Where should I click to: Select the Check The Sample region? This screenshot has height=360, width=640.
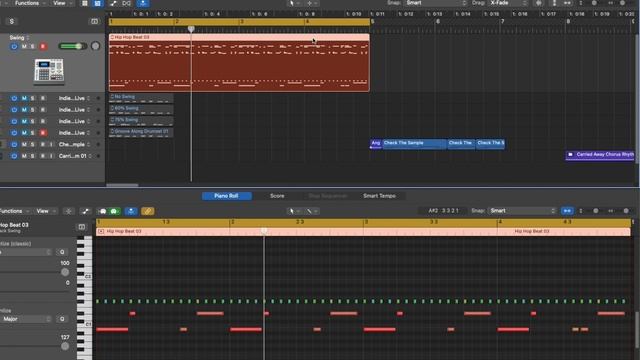(x=414, y=144)
